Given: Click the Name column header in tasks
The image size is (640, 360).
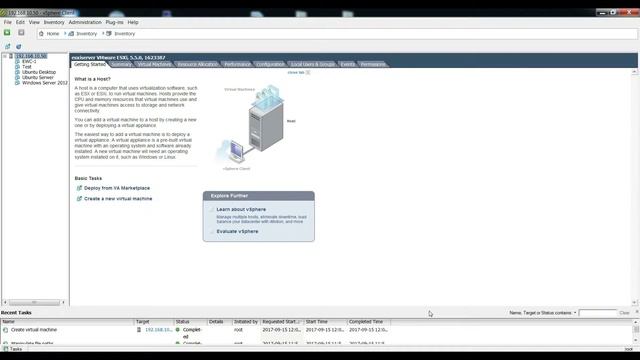Looking at the screenshot, I should click(67, 322).
